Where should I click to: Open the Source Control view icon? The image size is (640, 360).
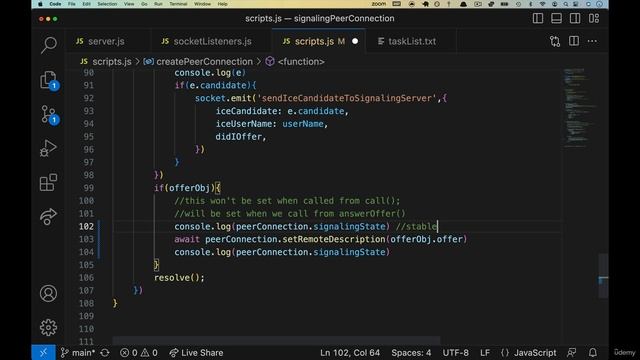tap(49, 115)
